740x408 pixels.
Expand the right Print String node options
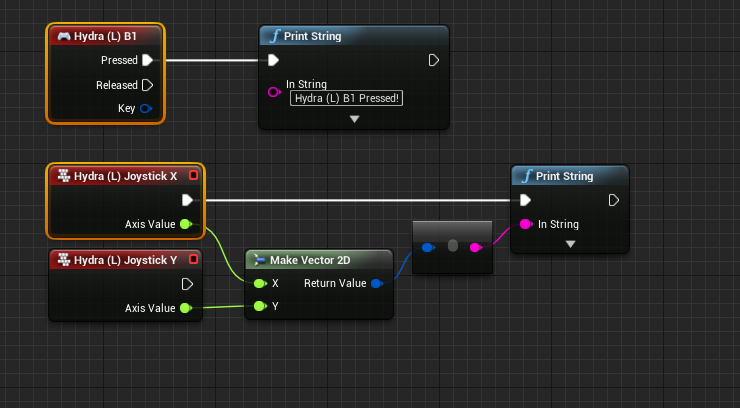point(570,244)
